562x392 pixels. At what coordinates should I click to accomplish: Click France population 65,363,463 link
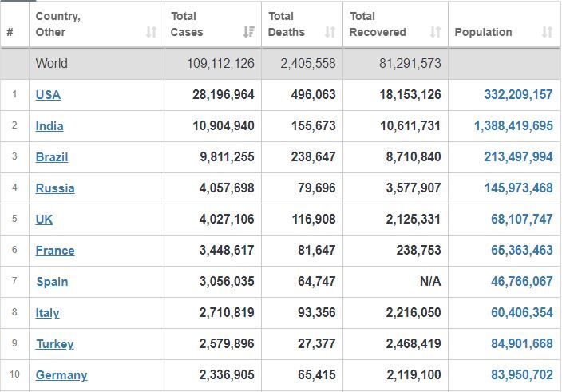point(522,250)
